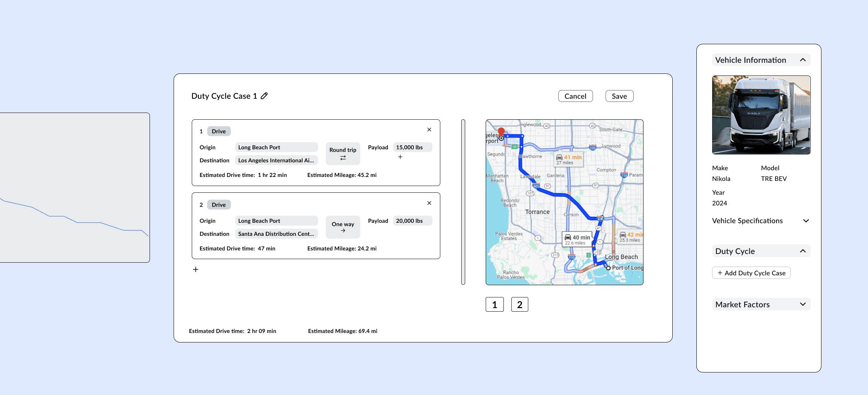
Task: Click segment 2 drive time '47 min'
Action: [267, 248]
